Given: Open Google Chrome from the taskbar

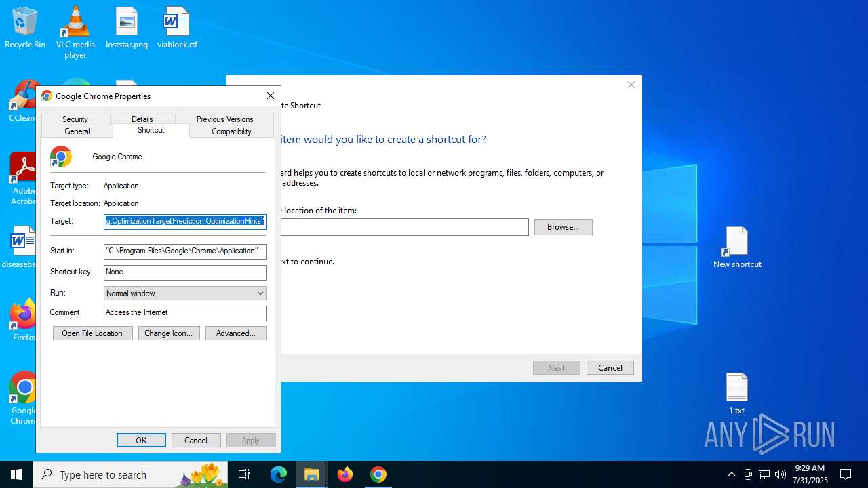Looking at the screenshot, I should (378, 474).
